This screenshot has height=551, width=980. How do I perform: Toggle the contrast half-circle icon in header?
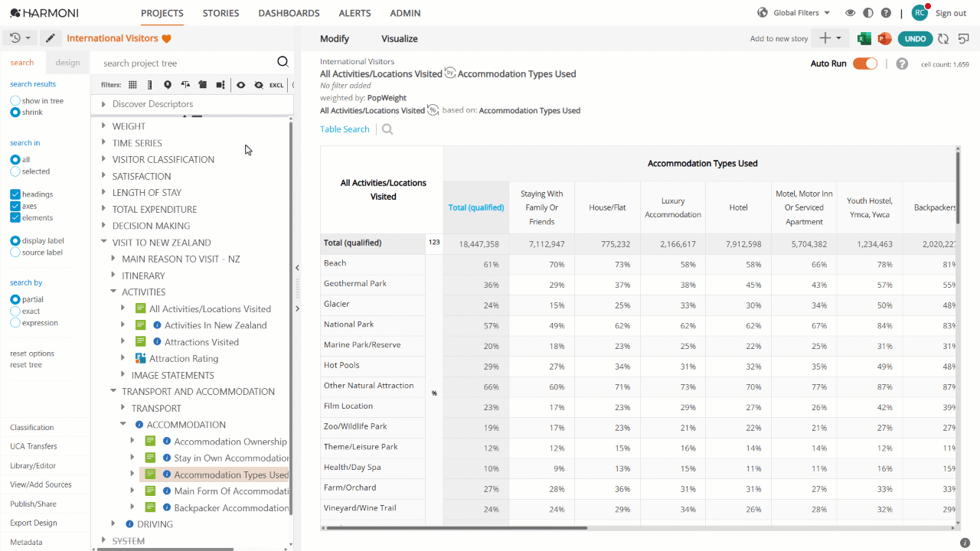coord(868,13)
